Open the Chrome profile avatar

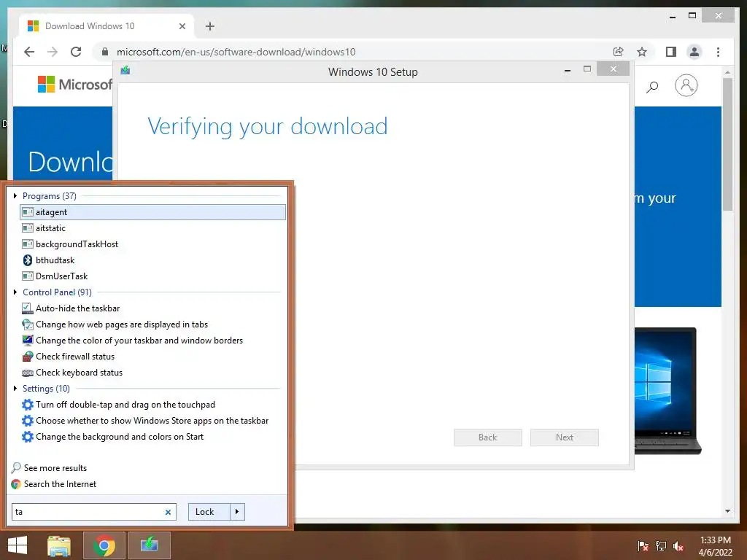click(694, 52)
